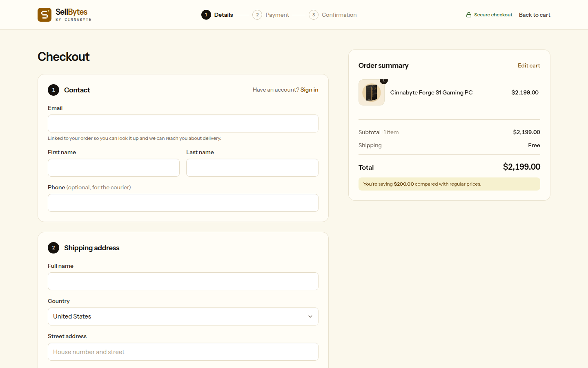Click the Cinnabyte Forge S1 Gaming PC name
Image resolution: width=588 pixels, height=368 pixels.
[x=431, y=92]
